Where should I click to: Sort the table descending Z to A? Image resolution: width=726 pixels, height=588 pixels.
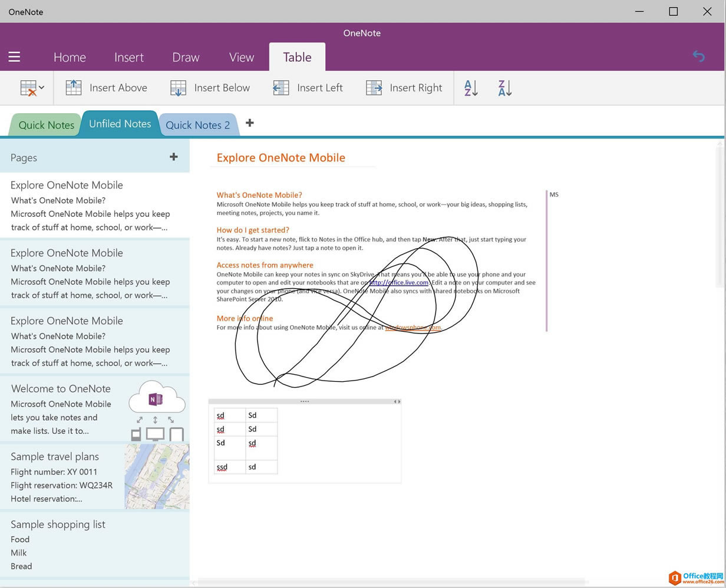pyautogui.click(x=504, y=87)
